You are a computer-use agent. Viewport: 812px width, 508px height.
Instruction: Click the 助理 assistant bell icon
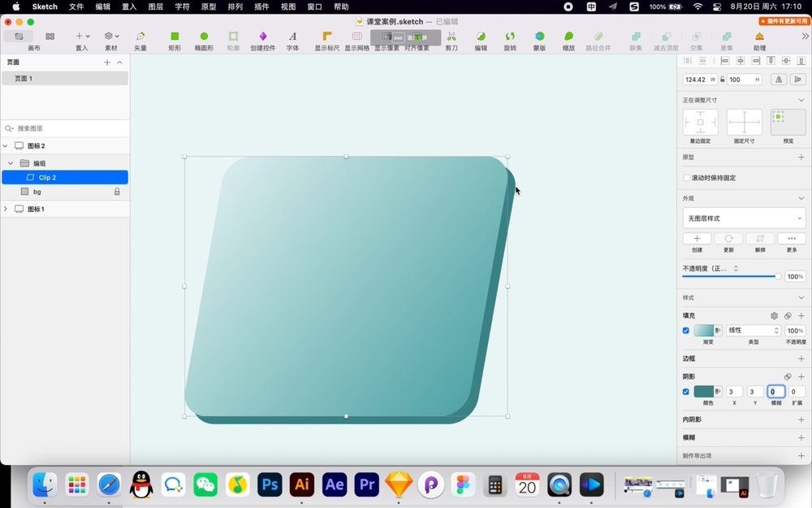tap(759, 37)
